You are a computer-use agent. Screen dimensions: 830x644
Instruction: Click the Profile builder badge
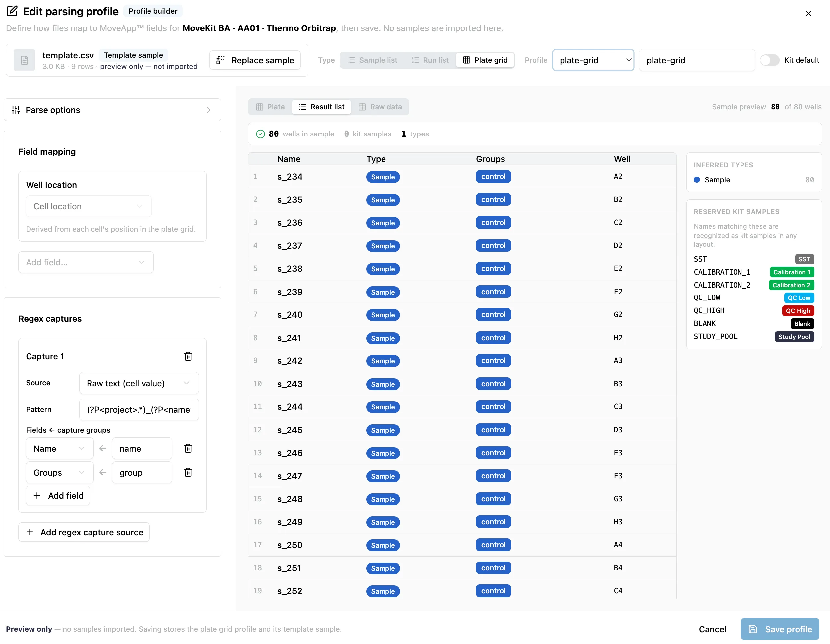(153, 11)
